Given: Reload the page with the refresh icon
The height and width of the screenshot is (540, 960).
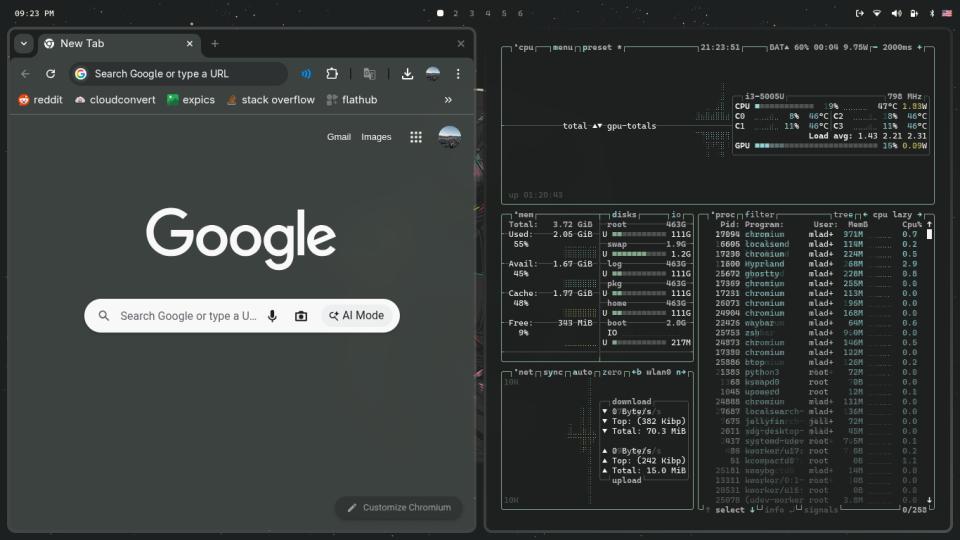Looking at the screenshot, I should click(50, 74).
